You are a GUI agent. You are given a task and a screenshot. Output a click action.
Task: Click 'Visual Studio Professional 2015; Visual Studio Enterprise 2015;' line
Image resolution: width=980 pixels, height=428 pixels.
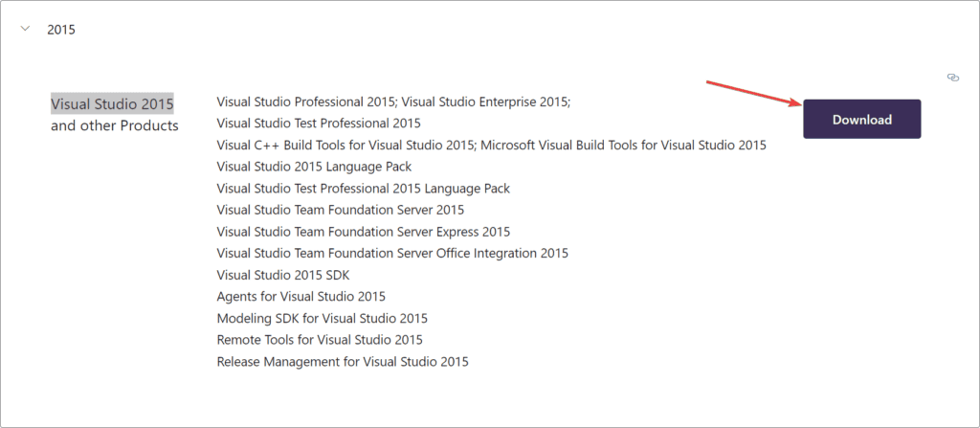(393, 101)
